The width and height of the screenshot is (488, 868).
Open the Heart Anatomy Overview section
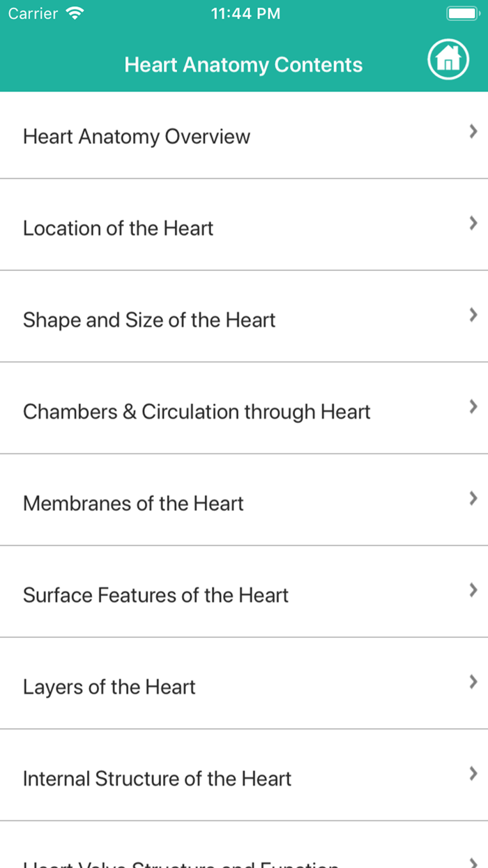pos(137,137)
